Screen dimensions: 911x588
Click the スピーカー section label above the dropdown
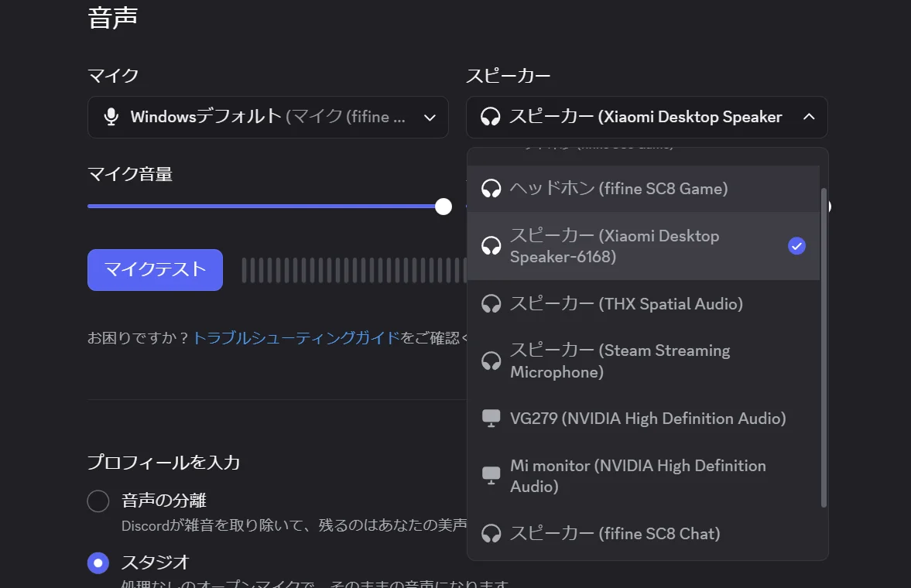tap(509, 76)
